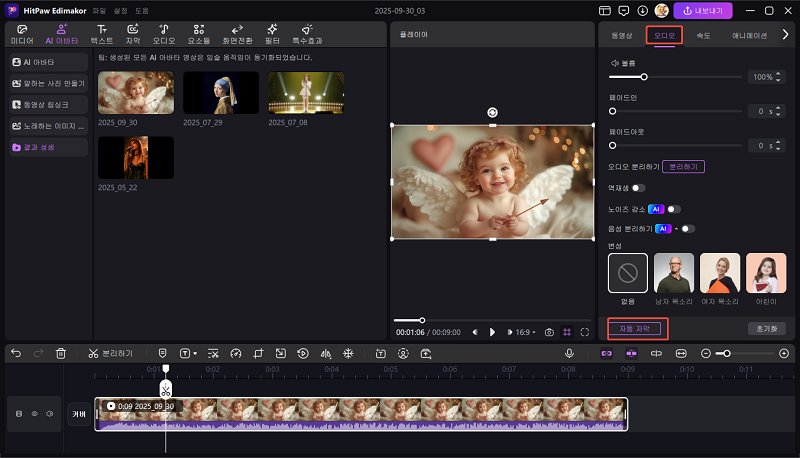Toggle the 역재생 reverse switch
The height and width of the screenshot is (458, 800).
[638, 188]
